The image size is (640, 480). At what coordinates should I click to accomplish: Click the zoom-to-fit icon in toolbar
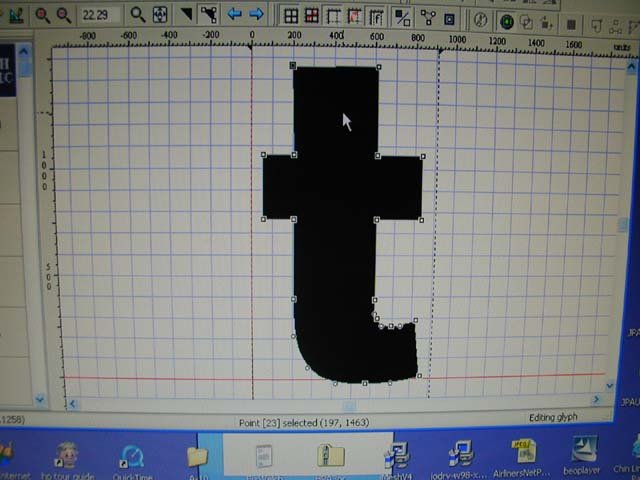point(160,15)
